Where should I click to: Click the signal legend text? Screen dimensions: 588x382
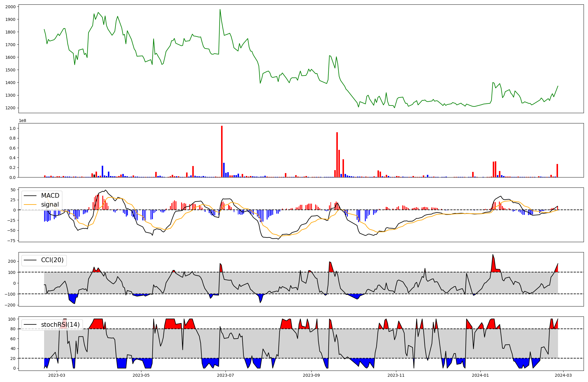50,205
